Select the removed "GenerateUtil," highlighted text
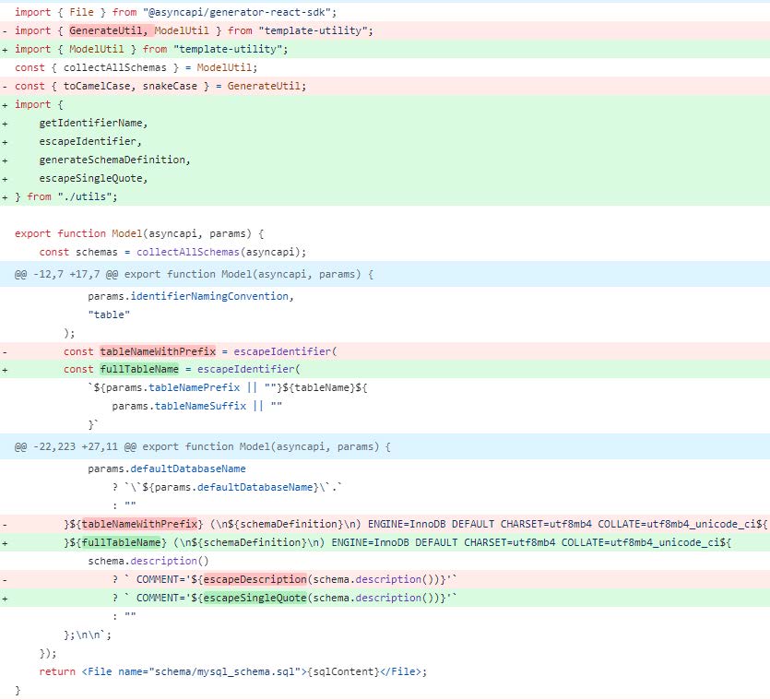Image resolution: width=770 pixels, height=700 pixels. [x=112, y=30]
